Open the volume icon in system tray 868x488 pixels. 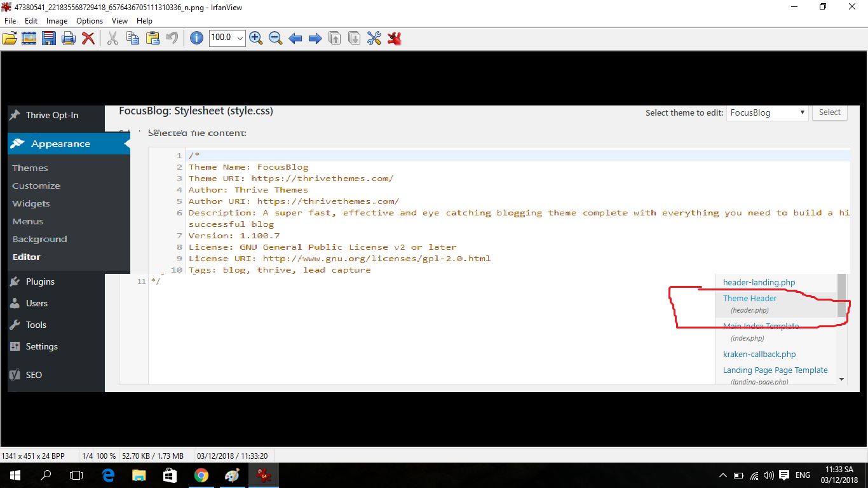(x=769, y=475)
